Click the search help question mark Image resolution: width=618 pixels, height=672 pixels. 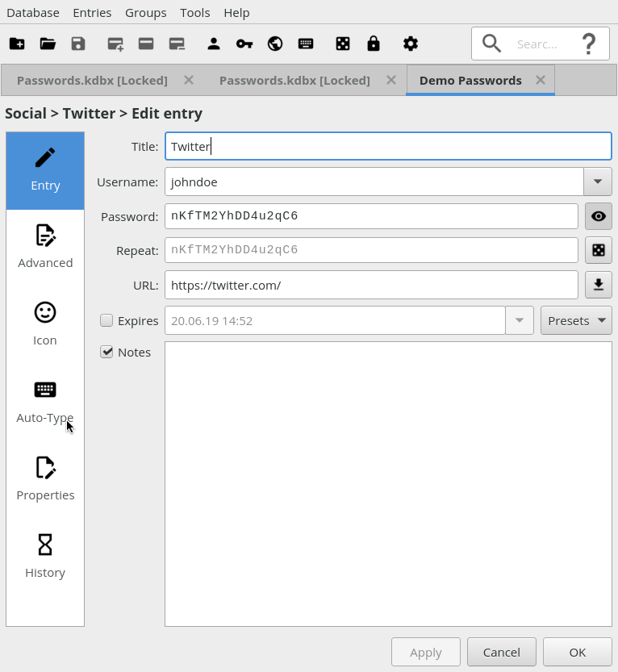pos(589,44)
